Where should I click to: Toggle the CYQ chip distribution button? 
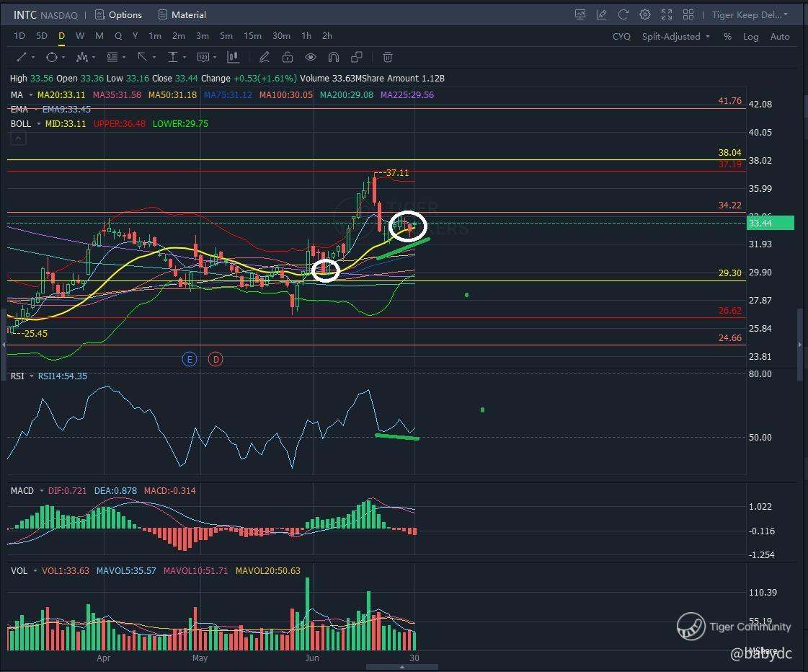pyautogui.click(x=621, y=37)
